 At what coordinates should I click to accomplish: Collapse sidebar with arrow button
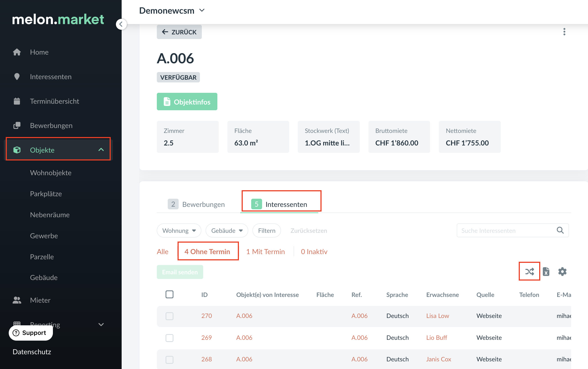click(121, 24)
